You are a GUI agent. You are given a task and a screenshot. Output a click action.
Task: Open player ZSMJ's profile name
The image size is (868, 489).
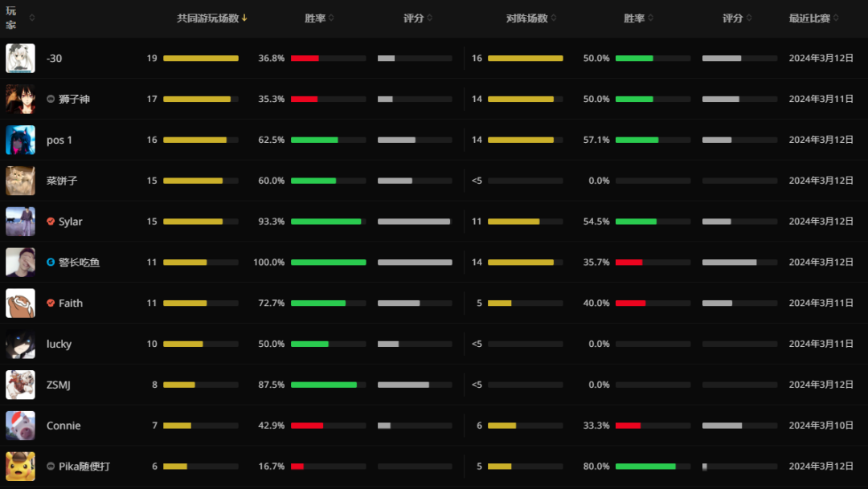tap(58, 385)
